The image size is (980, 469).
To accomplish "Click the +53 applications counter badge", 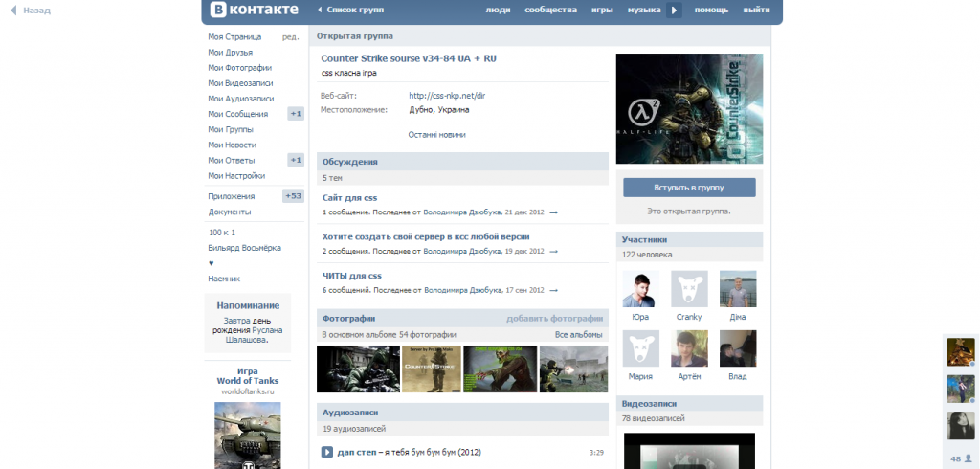I will [x=293, y=196].
